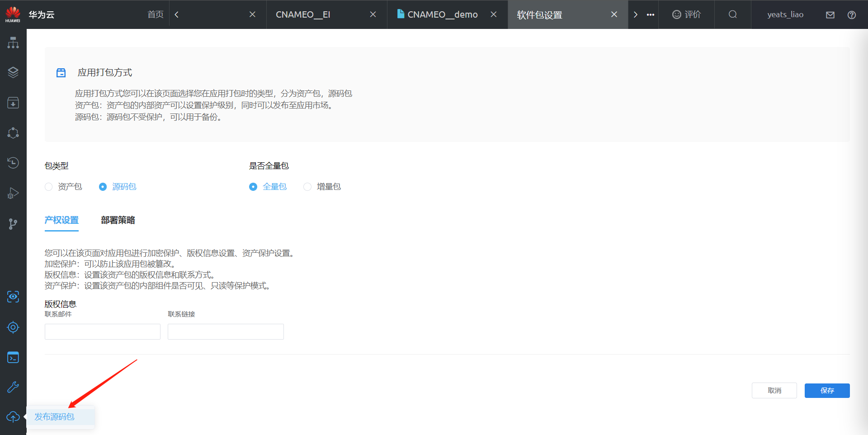Screen dimensions: 868x435
Task: Select the 全量包 radio option
Action: click(253, 187)
